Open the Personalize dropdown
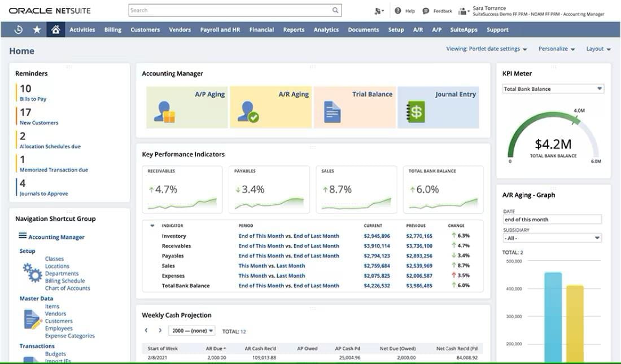The height and width of the screenshot is (364, 621). (x=557, y=49)
